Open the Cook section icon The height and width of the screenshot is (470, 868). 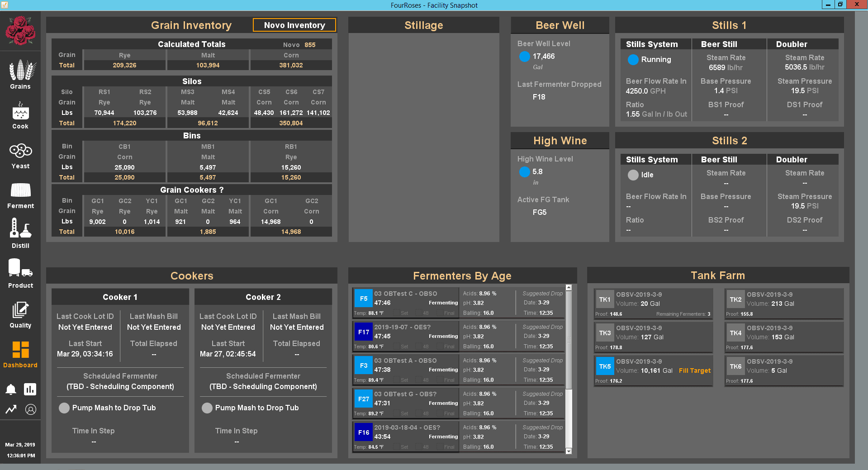pos(20,115)
